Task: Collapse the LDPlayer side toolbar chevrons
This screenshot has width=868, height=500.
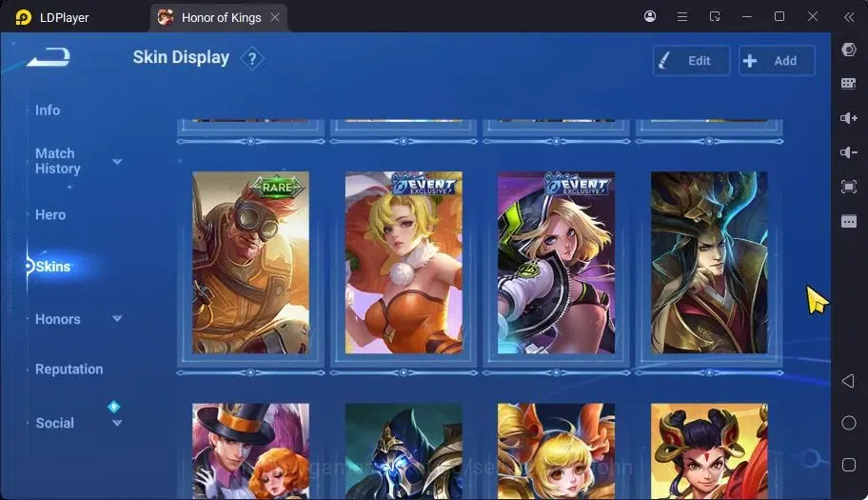Action: 849,16
